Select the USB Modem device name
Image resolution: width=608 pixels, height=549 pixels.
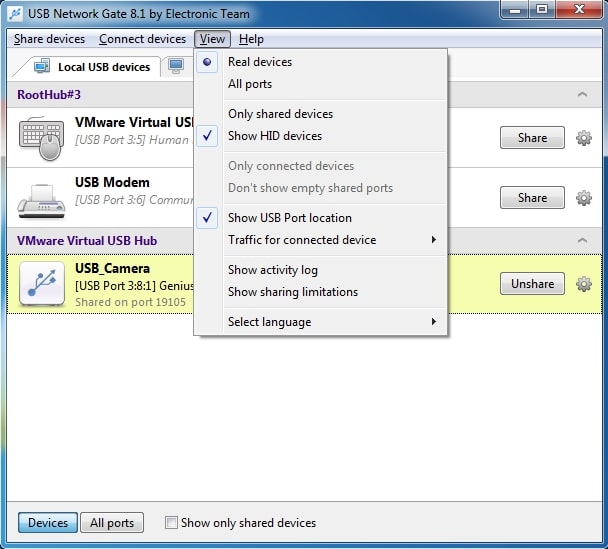112,182
